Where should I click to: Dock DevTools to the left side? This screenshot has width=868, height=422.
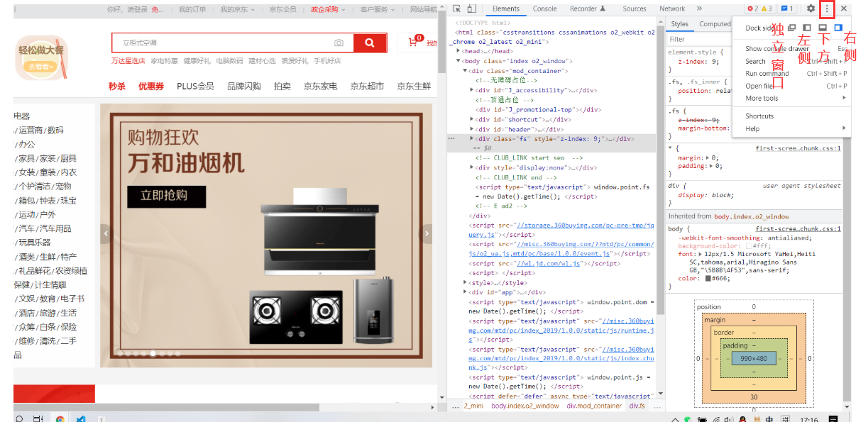tap(806, 28)
